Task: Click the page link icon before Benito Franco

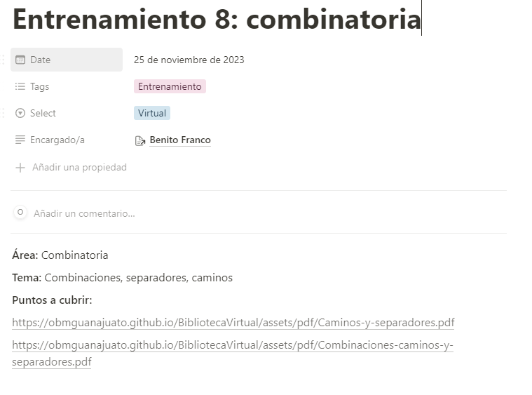Action: [x=140, y=140]
